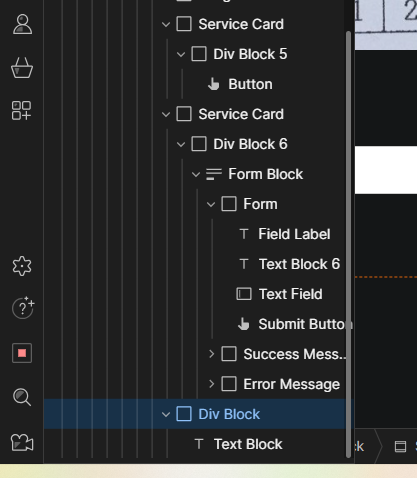Viewport: 417px width, 478px height.
Task: Open the video camera tutorials icon
Action: point(22,443)
